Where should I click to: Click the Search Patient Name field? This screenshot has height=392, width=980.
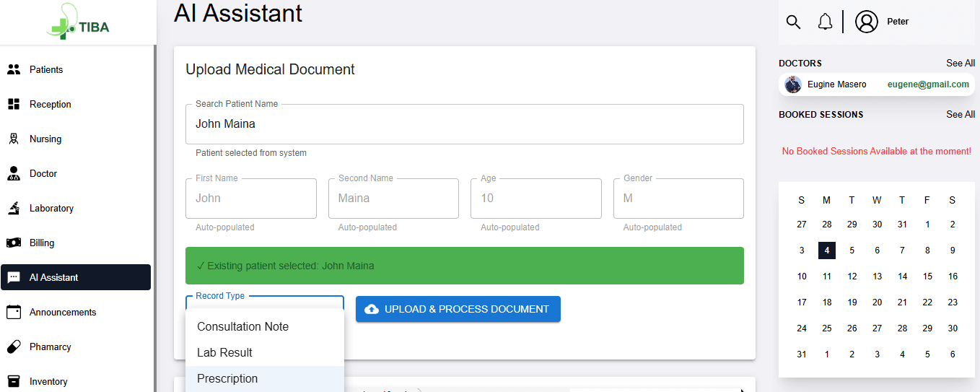click(464, 124)
